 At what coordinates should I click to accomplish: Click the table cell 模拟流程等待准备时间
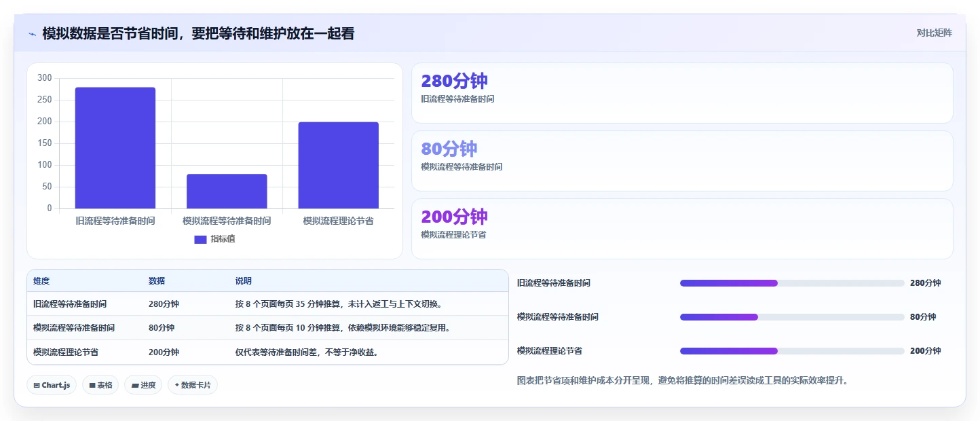pyautogui.click(x=74, y=328)
